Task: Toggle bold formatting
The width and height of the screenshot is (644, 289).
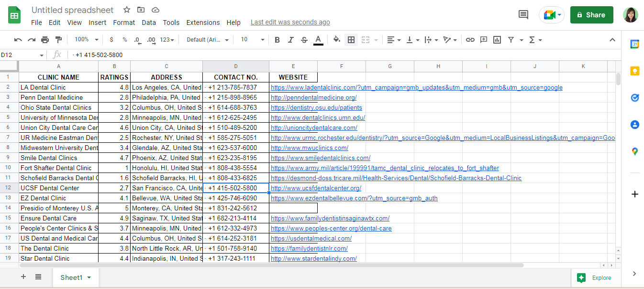Action: pos(277,40)
